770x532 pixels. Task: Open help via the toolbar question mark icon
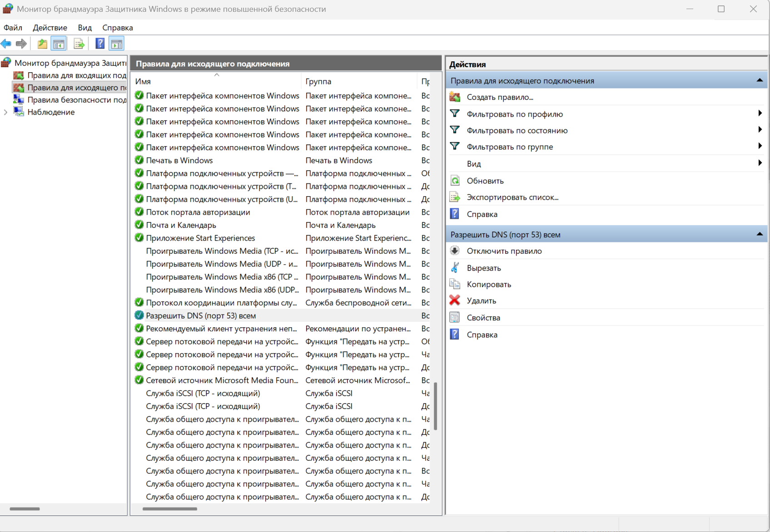point(100,44)
